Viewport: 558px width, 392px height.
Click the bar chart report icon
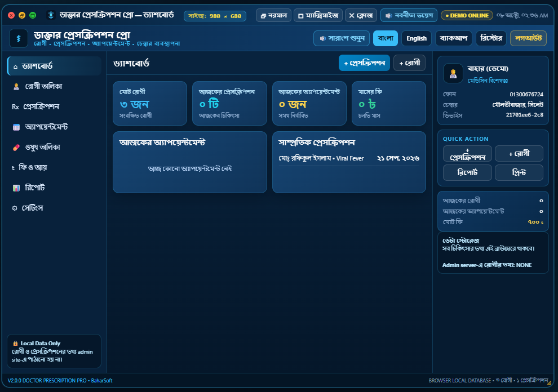(16, 188)
